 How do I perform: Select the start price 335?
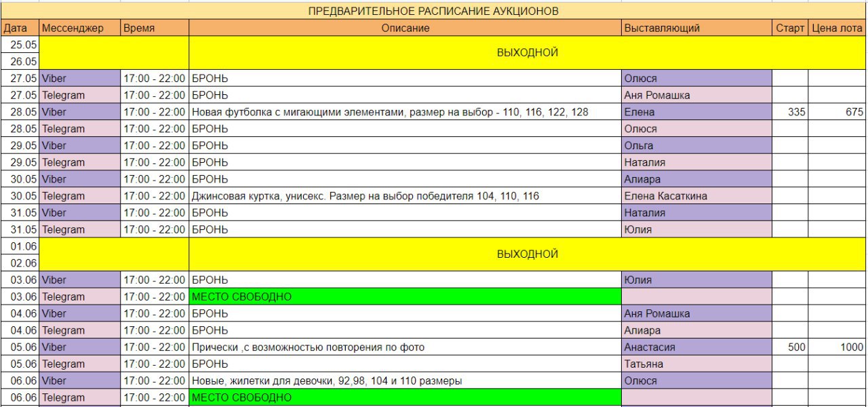tap(791, 112)
